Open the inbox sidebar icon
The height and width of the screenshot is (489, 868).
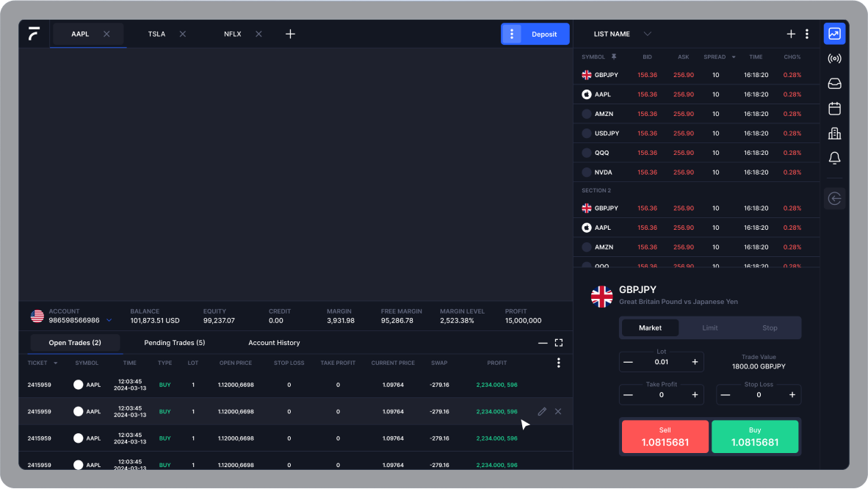(834, 83)
